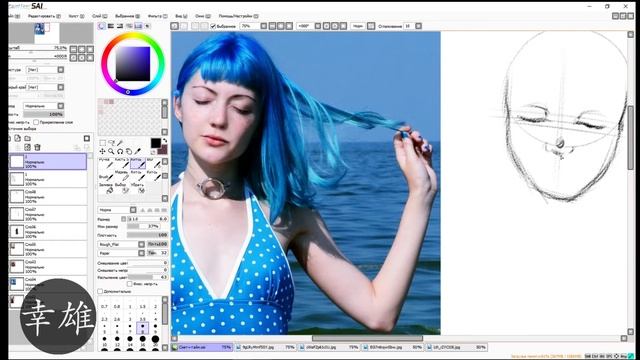Open the Выбранное menu

127,16
